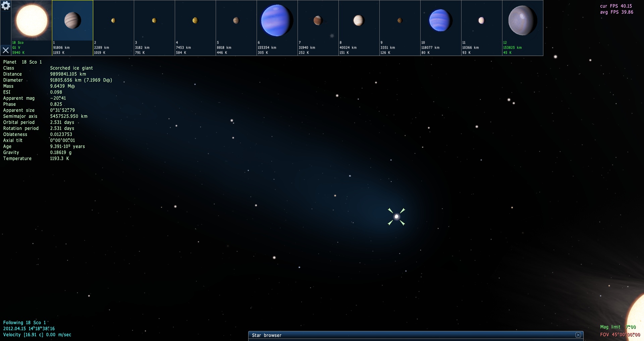Click the Semimajor axis value 5457525.950 km
This screenshot has height=341, width=644.
click(69, 116)
